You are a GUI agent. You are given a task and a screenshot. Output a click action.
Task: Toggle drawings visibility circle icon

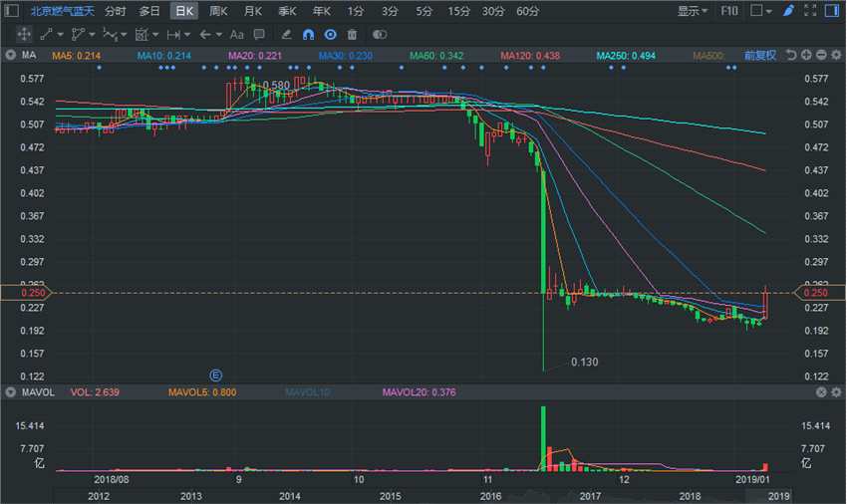(330, 35)
